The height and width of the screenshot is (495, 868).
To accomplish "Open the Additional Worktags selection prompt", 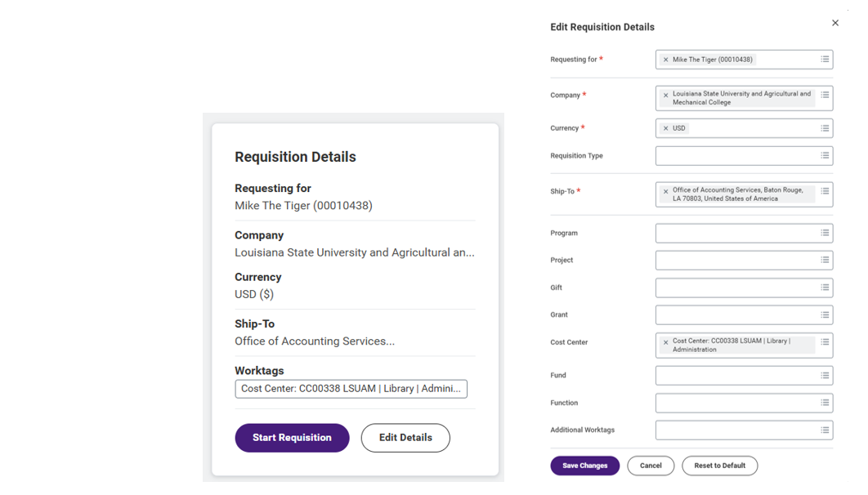I will (x=825, y=430).
